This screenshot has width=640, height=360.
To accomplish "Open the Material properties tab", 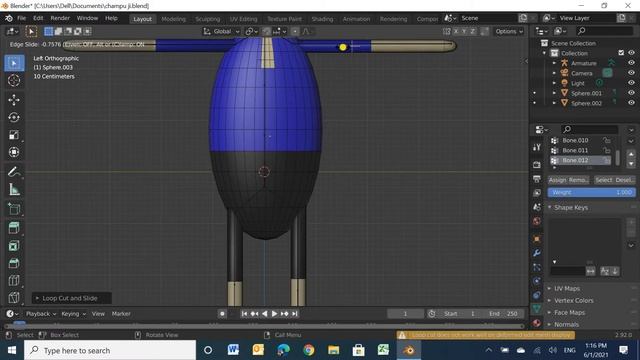I will [537, 323].
